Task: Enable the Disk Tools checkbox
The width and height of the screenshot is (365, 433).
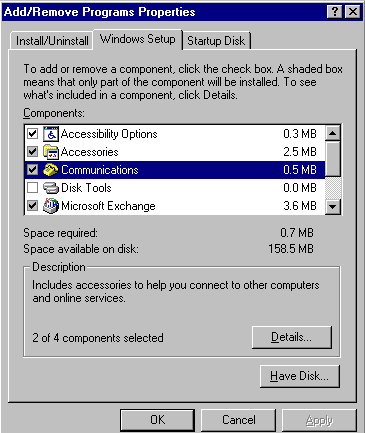Action: [32, 188]
